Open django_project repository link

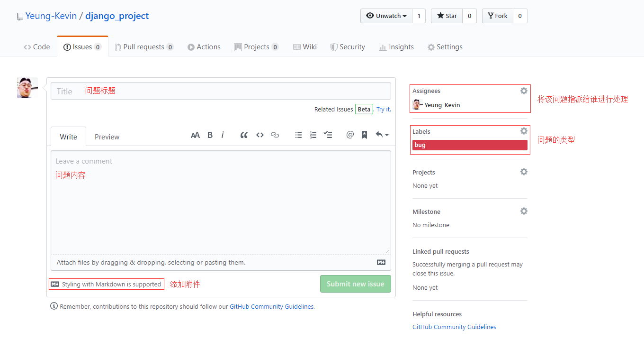point(117,16)
